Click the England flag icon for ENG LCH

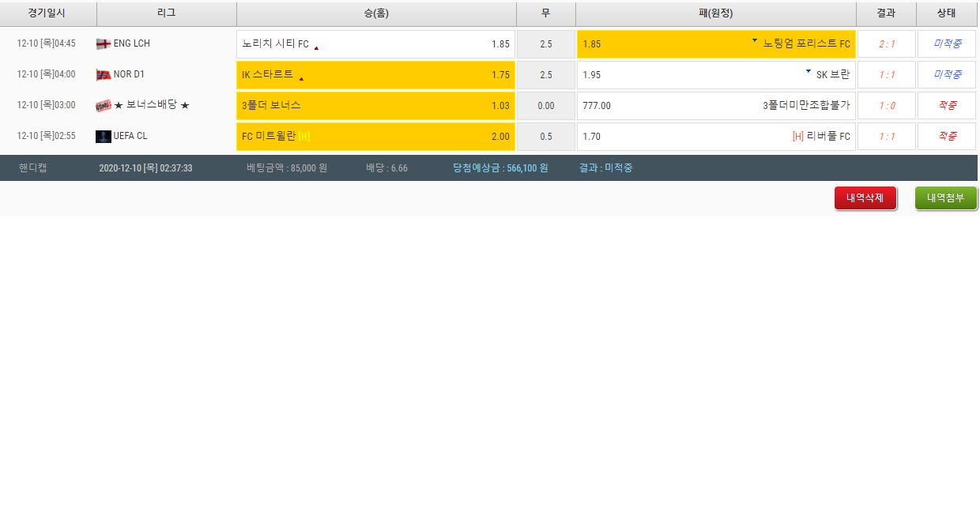(103, 44)
